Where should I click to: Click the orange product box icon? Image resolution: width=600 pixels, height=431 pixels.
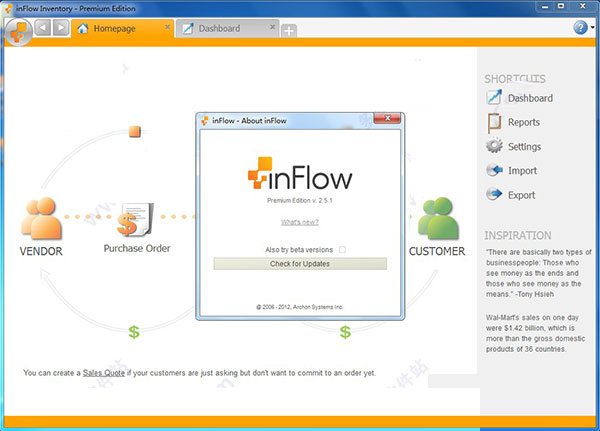[135, 132]
